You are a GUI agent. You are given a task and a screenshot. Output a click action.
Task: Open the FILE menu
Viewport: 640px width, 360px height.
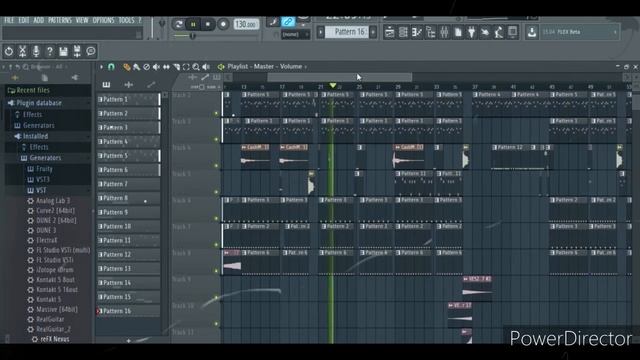tap(9, 20)
